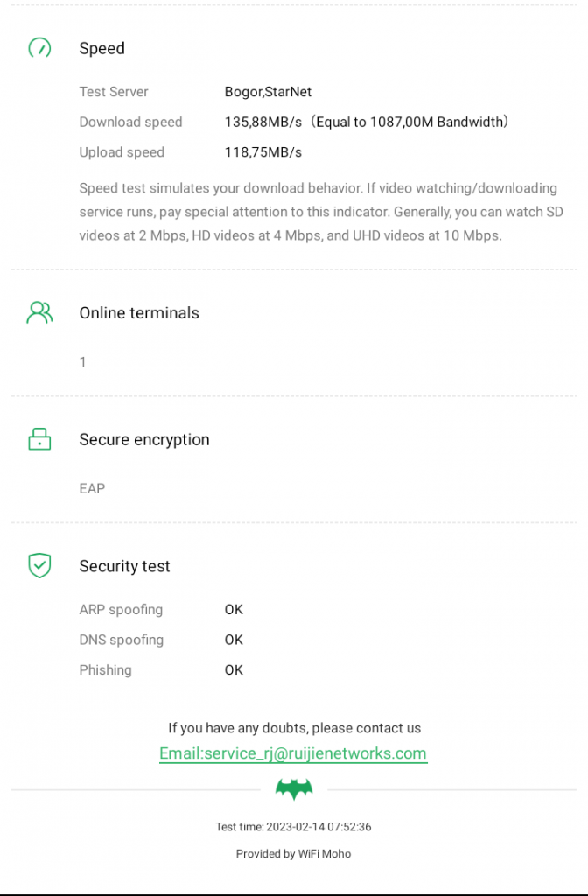
Task: Click the EAP encryption value
Action: [x=92, y=488]
